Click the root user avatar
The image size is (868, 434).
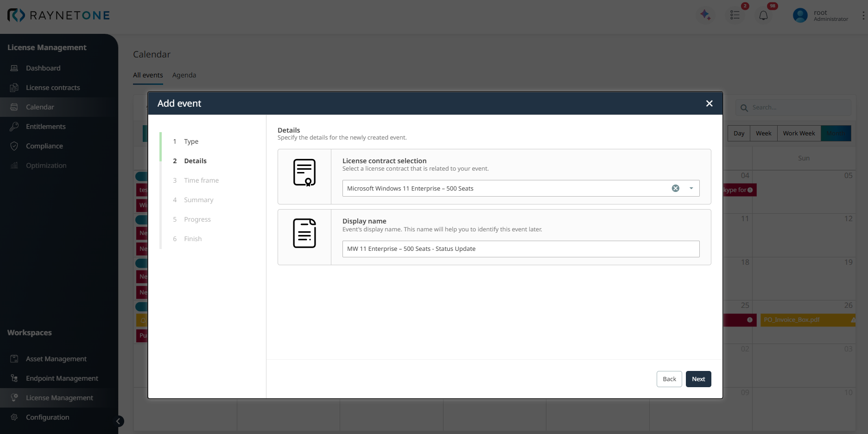tap(800, 15)
